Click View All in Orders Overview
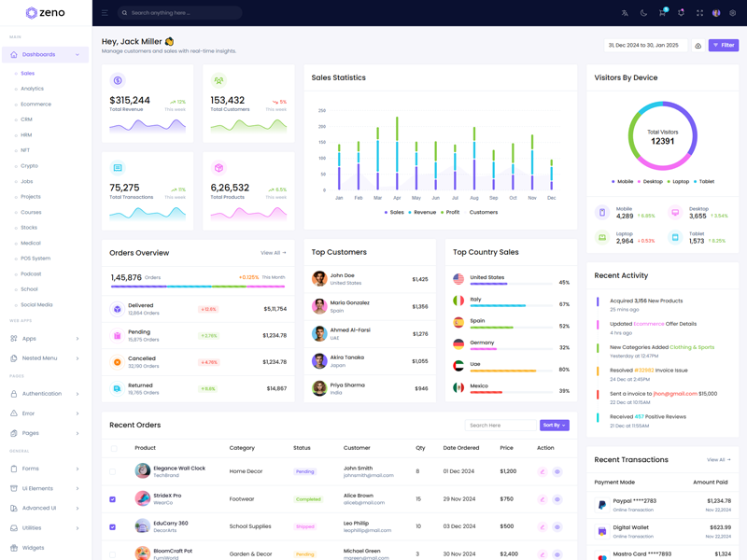This screenshot has width=747, height=560. [x=273, y=253]
